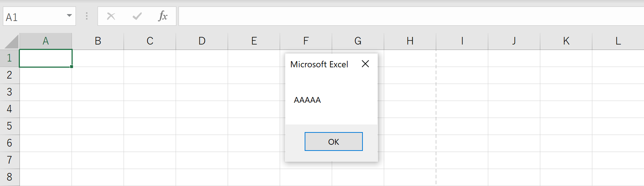This screenshot has height=186, width=644.
Task: Select cell K6 in the sheet
Action: (x=566, y=143)
